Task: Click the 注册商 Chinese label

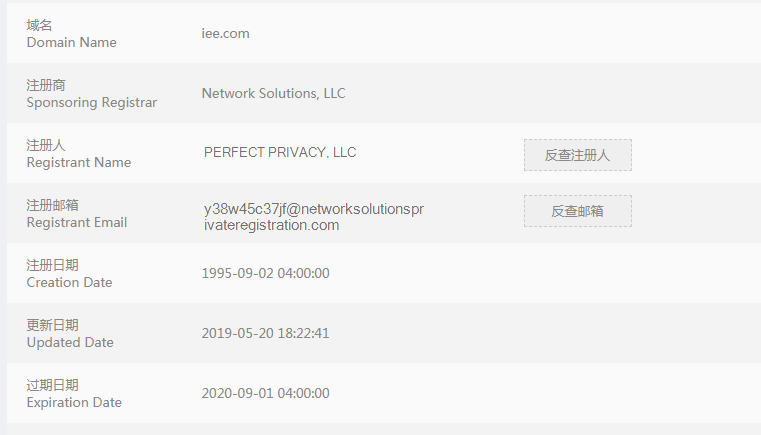Action: pos(46,85)
